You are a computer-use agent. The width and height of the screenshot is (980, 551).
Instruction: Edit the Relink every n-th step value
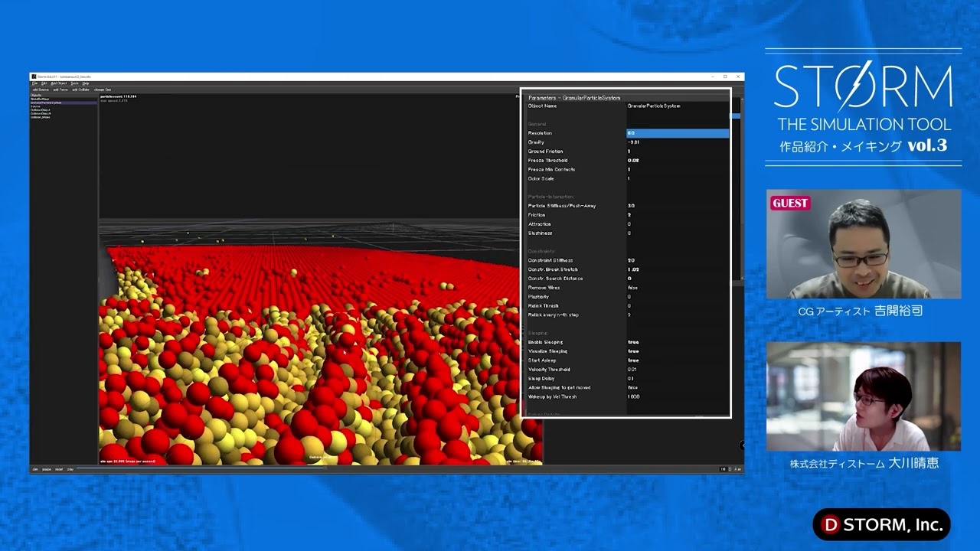click(677, 315)
